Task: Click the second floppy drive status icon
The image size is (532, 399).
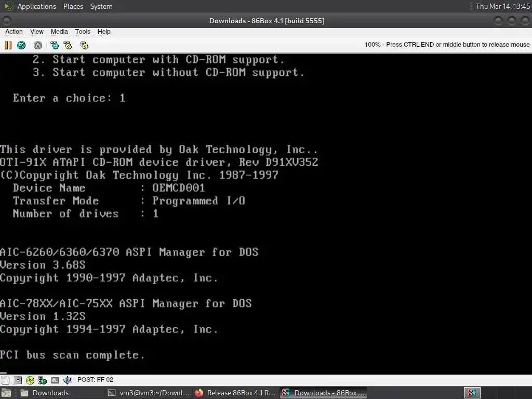Action: tap(18, 380)
